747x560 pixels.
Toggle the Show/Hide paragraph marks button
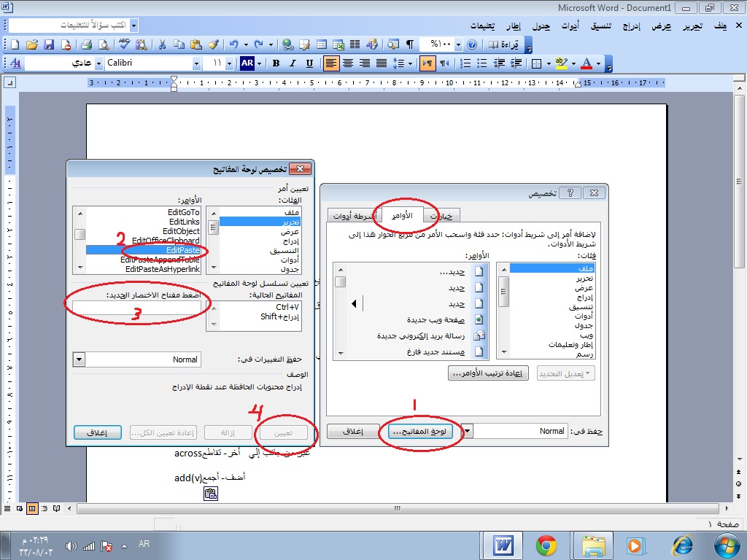click(x=410, y=44)
